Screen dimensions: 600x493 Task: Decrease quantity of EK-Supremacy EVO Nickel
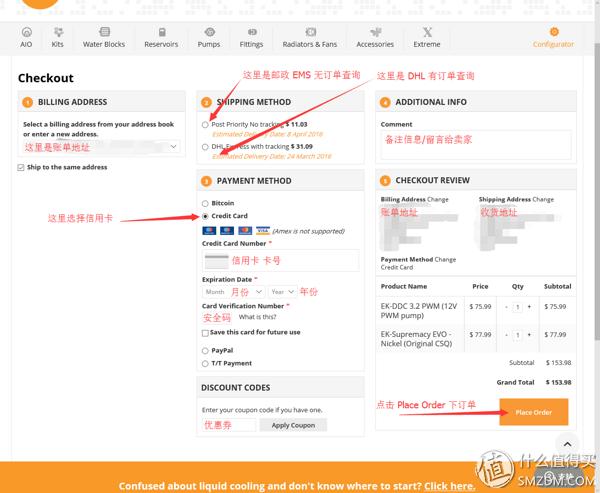[507, 335]
